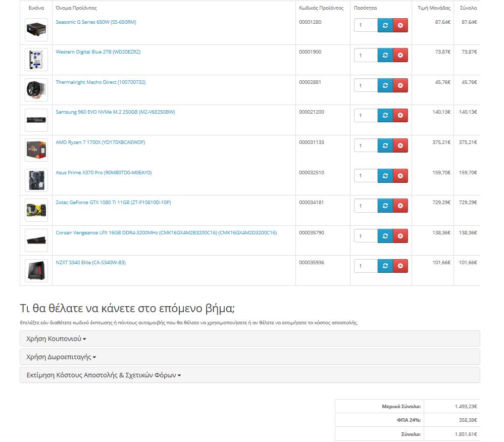
Task: Remove Corsair Vengeance LPX 16GB from cart
Action: tap(400, 235)
